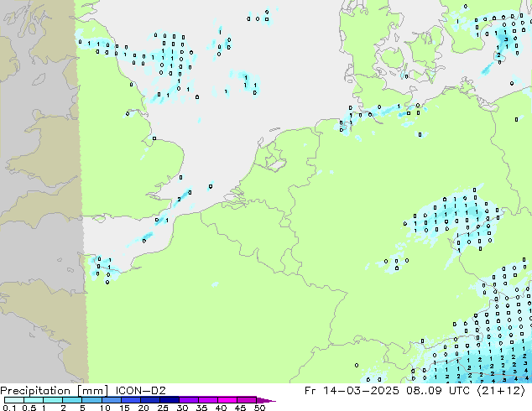Click the 'Precipitation [mm]' map title
532x411 pixels.
(55, 391)
